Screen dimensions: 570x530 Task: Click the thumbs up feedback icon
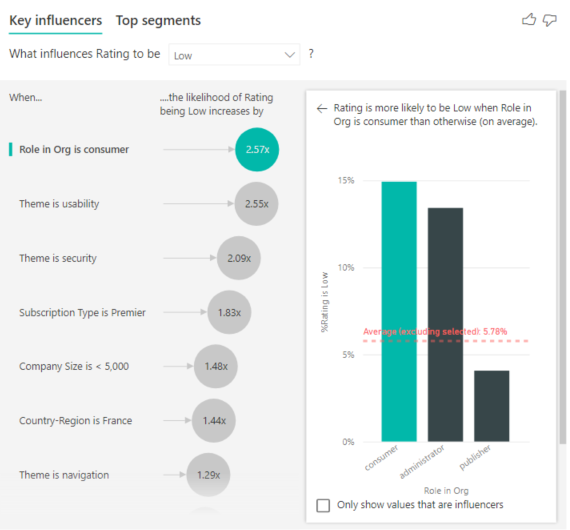coord(529,20)
